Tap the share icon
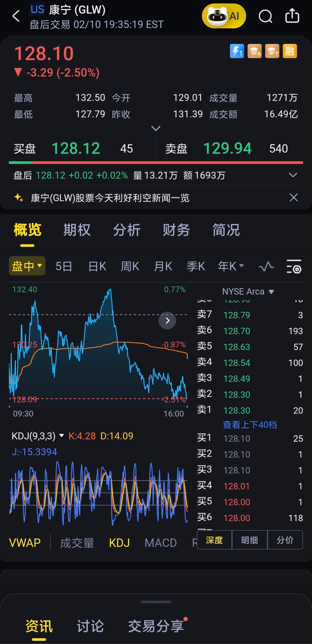312x644 pixels. pyautogui.click(x=292, y=16)
